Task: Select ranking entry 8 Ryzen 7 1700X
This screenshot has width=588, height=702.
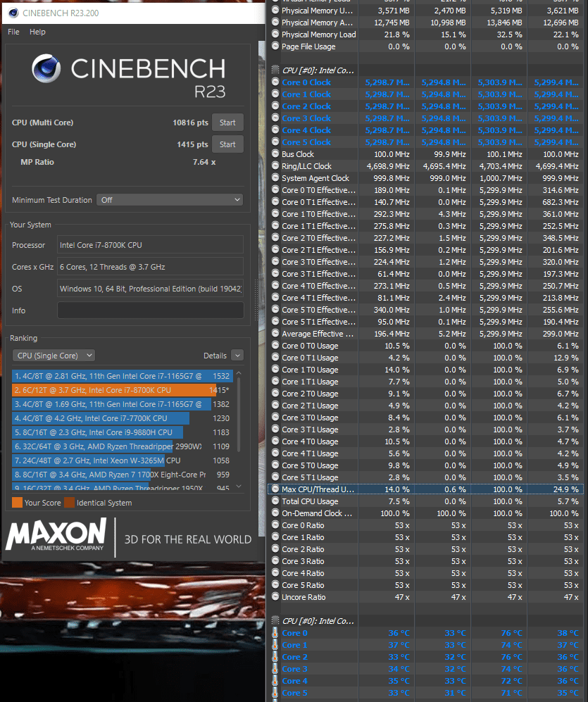Action: click(x=123, y=475)
